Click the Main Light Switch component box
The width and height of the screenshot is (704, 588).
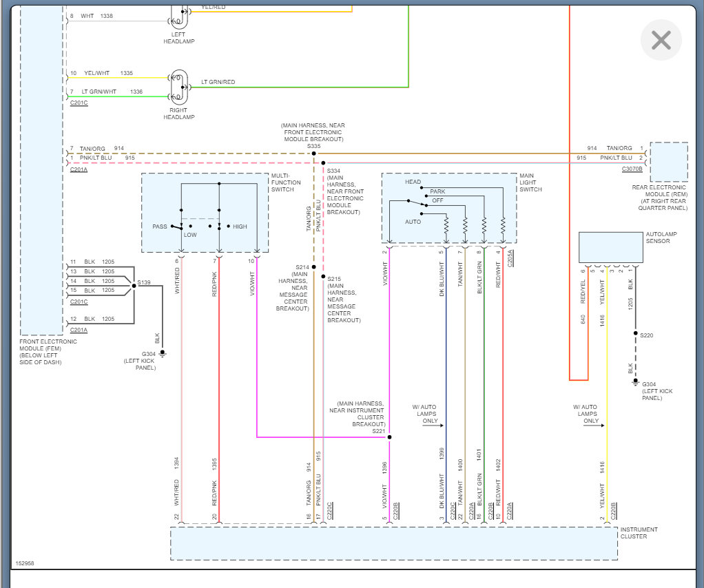[449, 208]
